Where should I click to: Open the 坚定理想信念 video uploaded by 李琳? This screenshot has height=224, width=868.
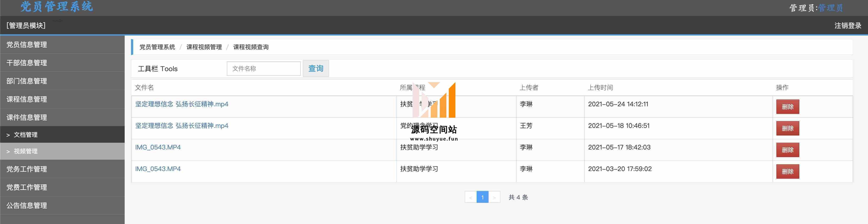coord(182,104)
